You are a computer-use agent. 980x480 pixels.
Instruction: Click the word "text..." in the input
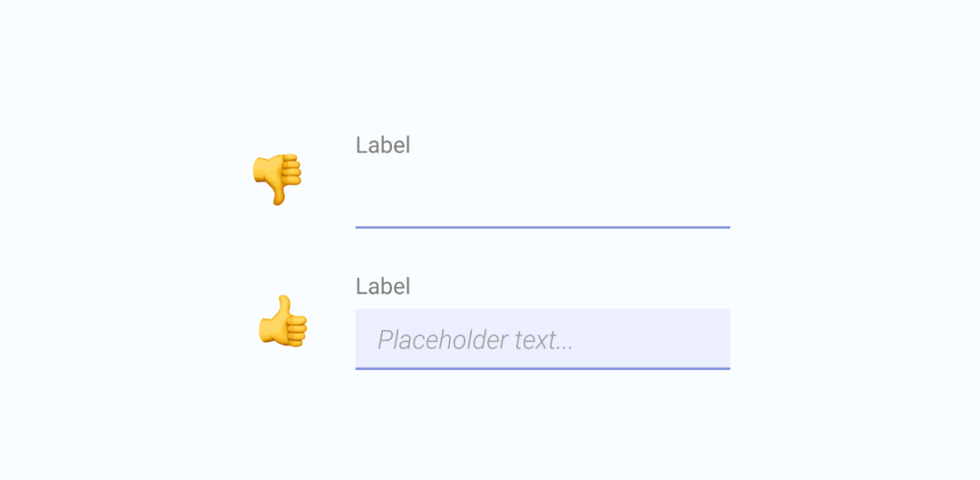[544, 340]
